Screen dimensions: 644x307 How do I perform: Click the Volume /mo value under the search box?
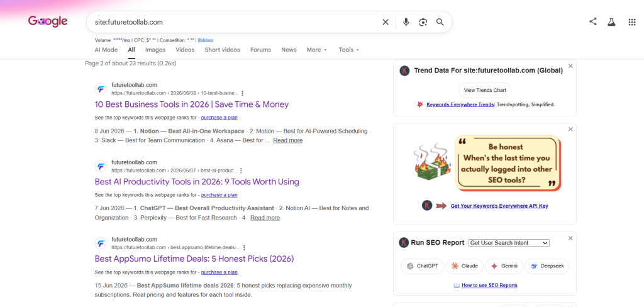point(122,40)
